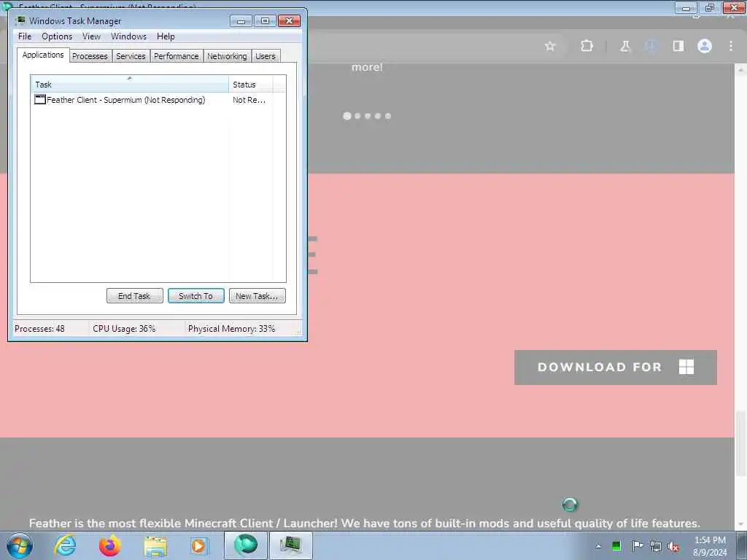Select the second carousel dot
The image size is (747, 560).
point(357,116)
